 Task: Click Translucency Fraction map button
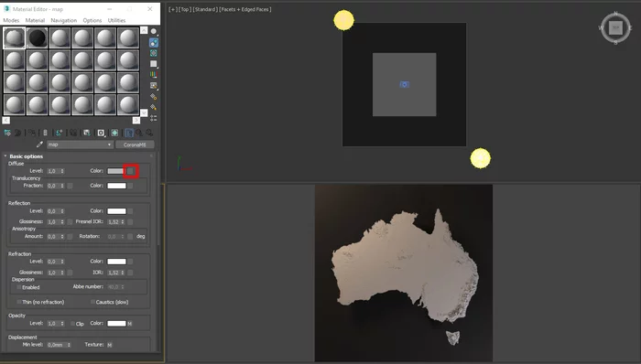[x=70, y=186]
